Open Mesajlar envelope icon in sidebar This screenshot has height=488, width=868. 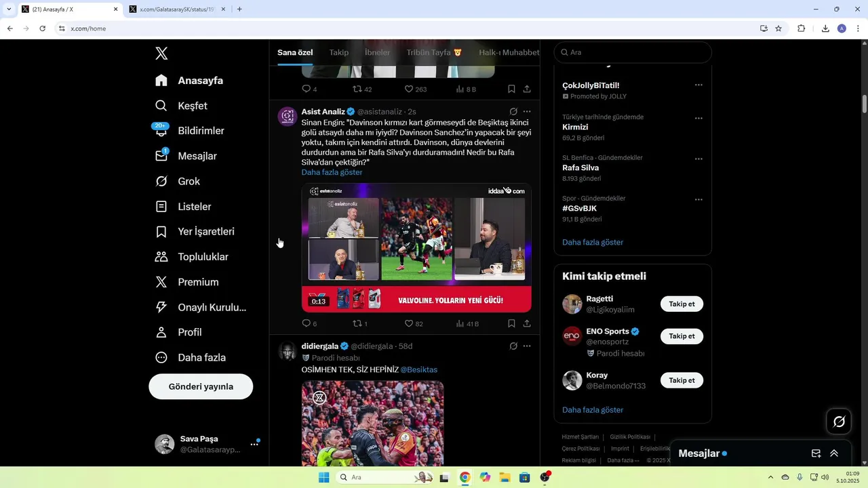pyautogui.click(x=161, y=156)
